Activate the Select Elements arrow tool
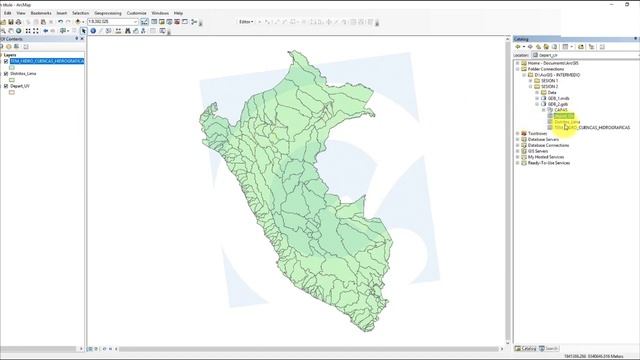This screenshot has width=640, height=360. pyautogui.click(x=83, y=31)
